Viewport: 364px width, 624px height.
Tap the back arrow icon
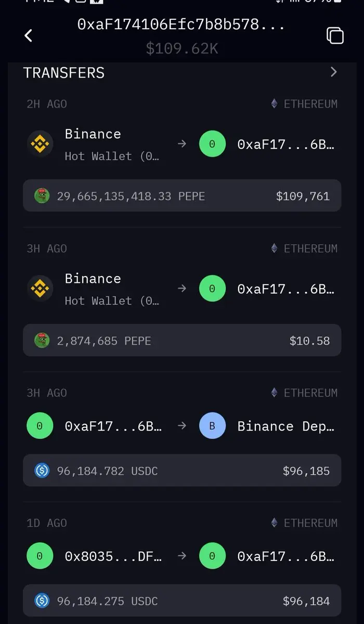29,35
